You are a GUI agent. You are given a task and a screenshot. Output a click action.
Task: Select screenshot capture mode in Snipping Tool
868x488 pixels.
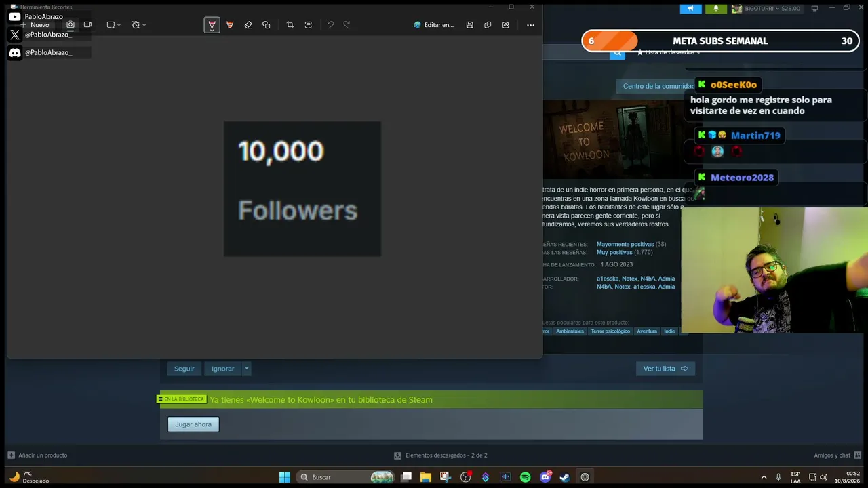tap(71, 24)
